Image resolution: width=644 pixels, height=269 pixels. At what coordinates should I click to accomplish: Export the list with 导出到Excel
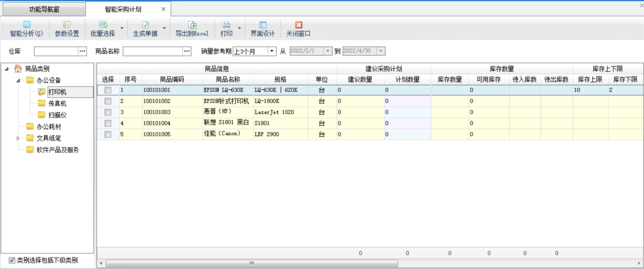pos(192,25)
